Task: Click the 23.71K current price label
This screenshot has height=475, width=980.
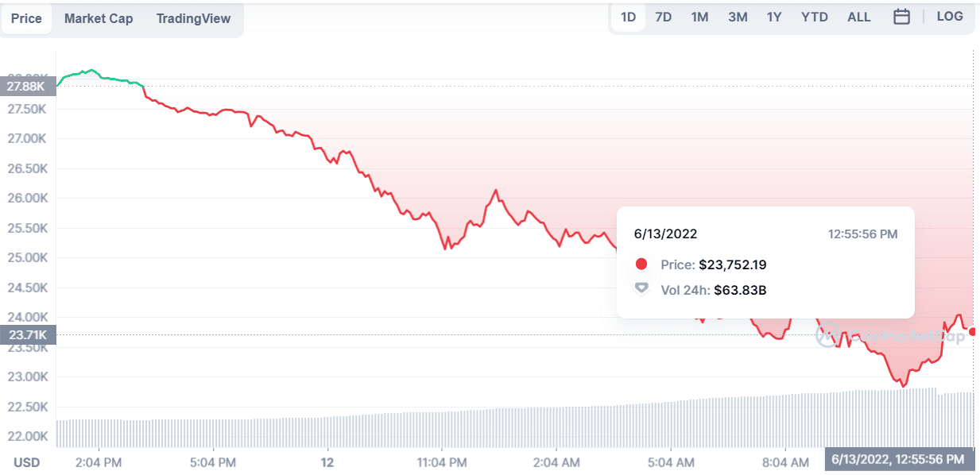Action: pyautogui.click(x=27, y=335)
